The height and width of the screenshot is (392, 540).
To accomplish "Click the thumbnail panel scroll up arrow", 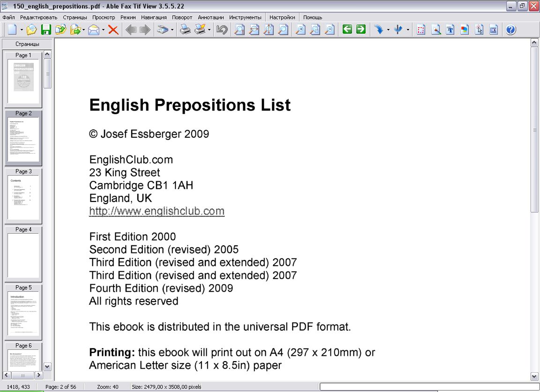I will click(x=47, y=54).
